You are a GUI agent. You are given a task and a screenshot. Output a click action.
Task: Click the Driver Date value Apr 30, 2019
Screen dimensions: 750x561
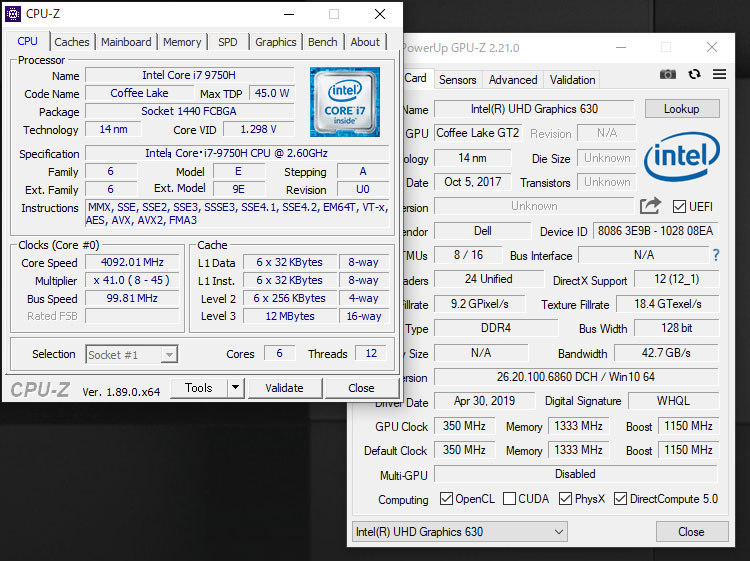485,401
